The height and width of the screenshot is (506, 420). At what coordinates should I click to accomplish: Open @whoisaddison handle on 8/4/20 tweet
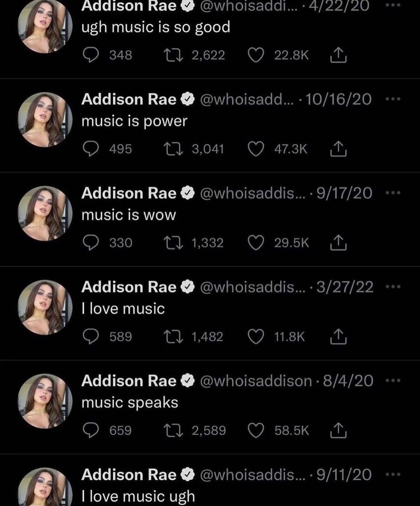(256, 381)
